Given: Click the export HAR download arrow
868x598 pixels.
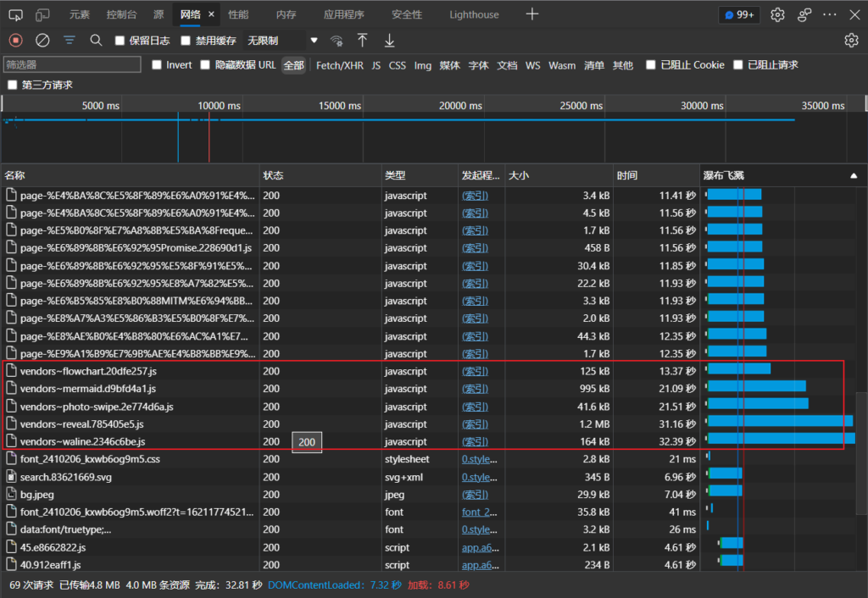Looking at the screenshot, I should pos(389,41).
